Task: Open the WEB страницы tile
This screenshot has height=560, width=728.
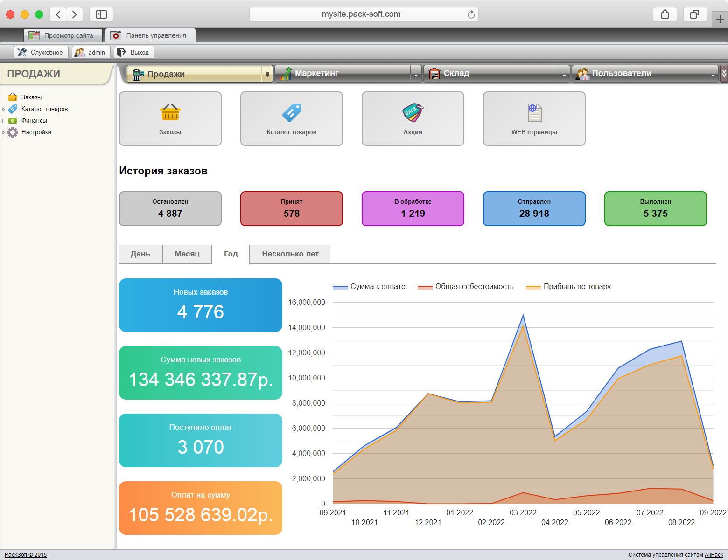Action: (x=534, y=118)
